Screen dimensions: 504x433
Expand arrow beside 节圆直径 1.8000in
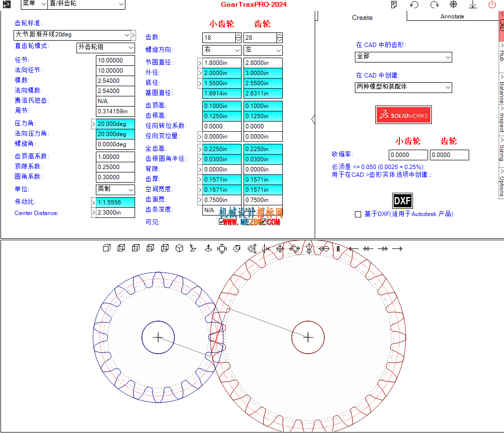pyautogui.click(x=200, y=62)
